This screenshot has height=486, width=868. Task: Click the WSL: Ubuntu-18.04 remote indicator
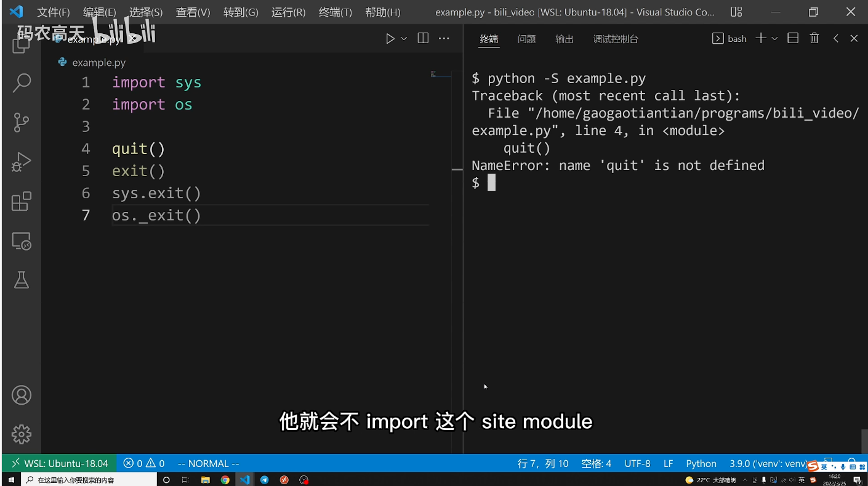(x=60, y=463)
